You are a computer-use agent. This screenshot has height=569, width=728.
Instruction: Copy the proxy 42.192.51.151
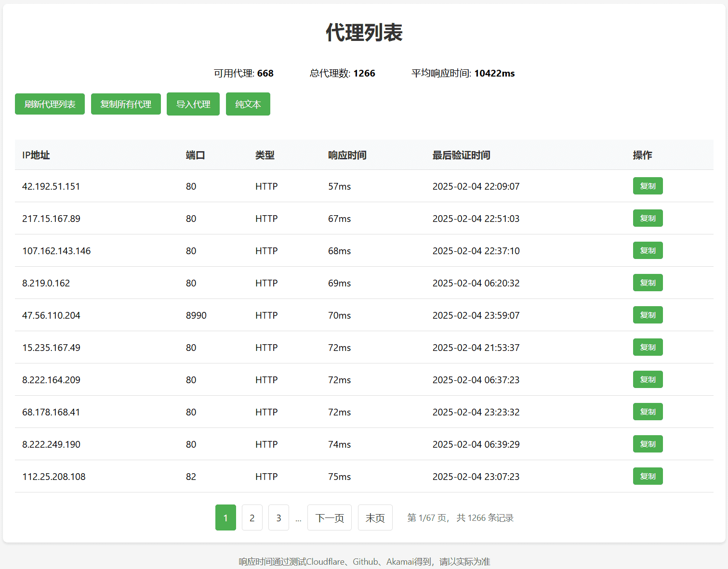coord(648,186)
